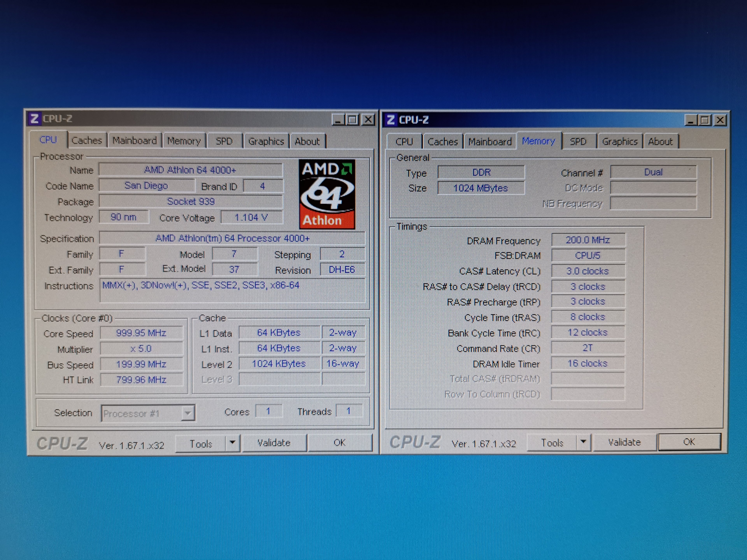This screenshot has width=747, height=560.
Task: Click the CPU-Z icon in left window title bar
Action: coord(34,119)
